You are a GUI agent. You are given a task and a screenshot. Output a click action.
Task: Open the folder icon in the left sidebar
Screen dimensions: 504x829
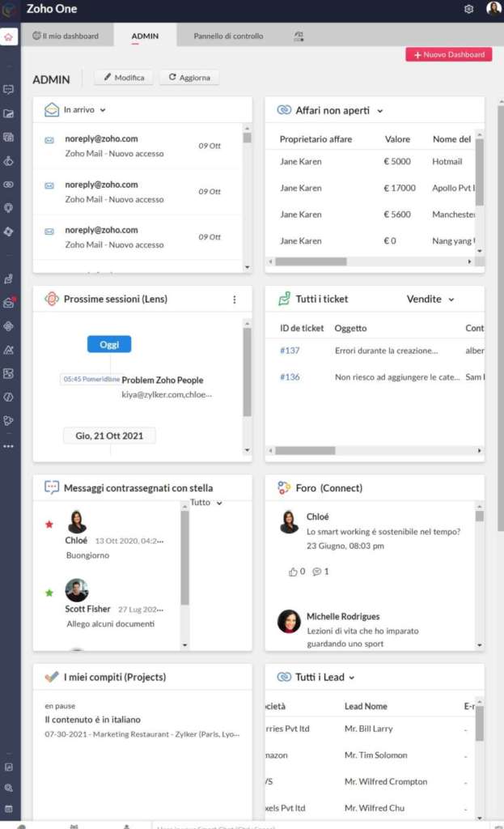click(x=8, y=113)
